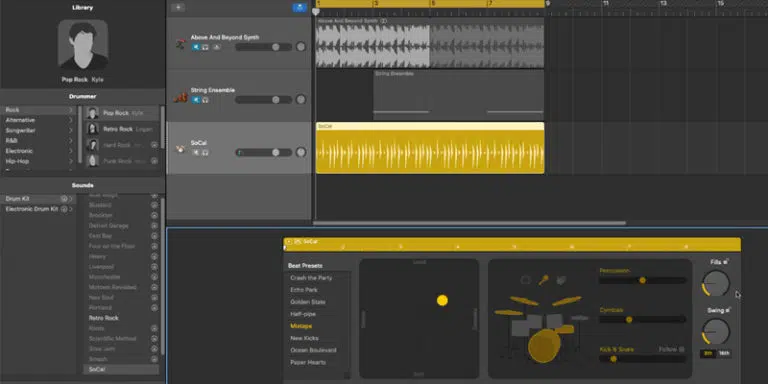This screenshot has height=384, width=768.
Task: Expand the Alternative drummer genre
Action: coord(71,120)
